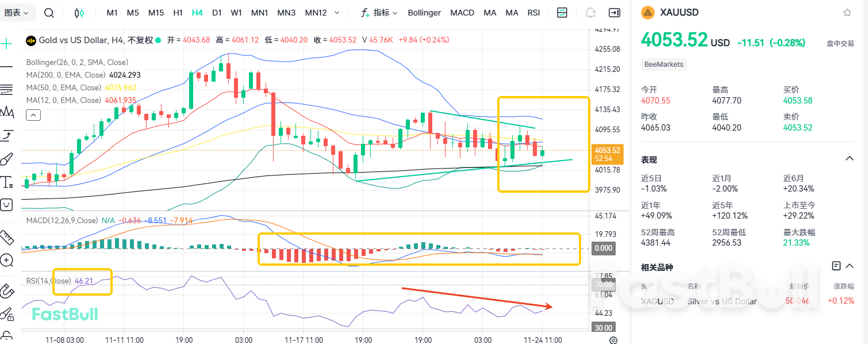Switch to the D1 timeframe
The width and height of the screenshot is (868, 344).
(x=217, y=13)
